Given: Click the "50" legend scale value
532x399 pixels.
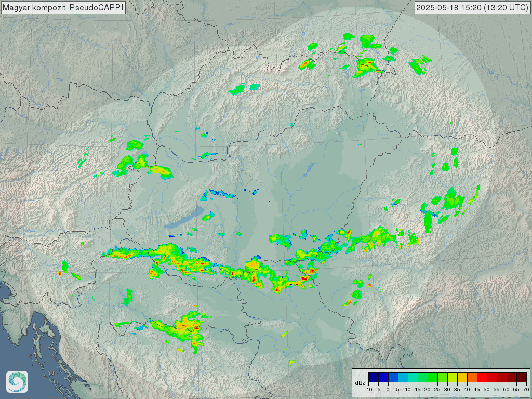Looking at the screenshot, I should (x=486, y=390).
